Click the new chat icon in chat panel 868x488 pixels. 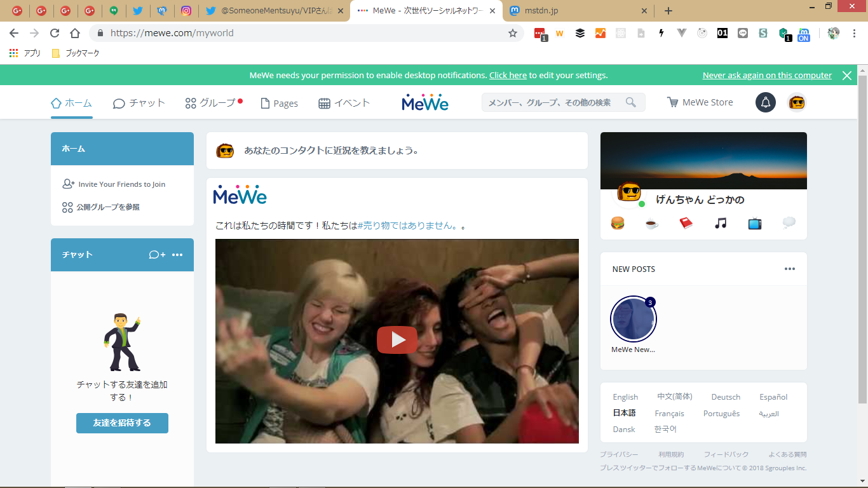157,255
